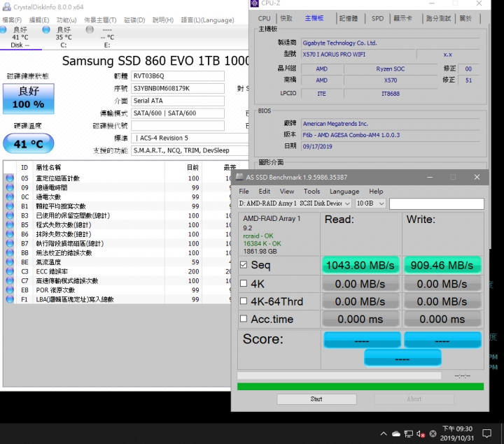
Task: Click the status orb for attribute F1
Action: (10, 299)
